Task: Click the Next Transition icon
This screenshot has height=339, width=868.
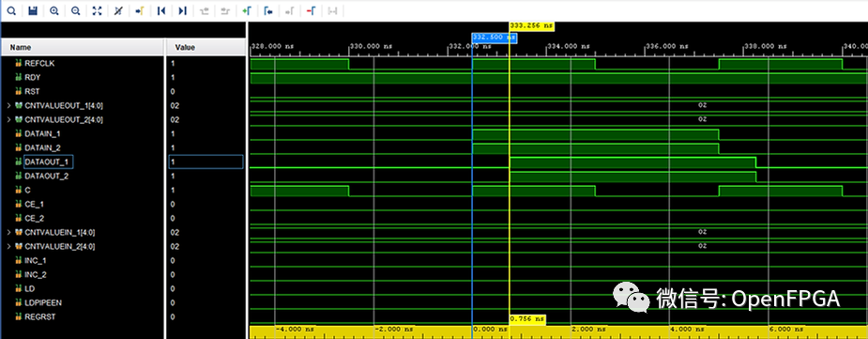Action: click(x=225, y=10)
